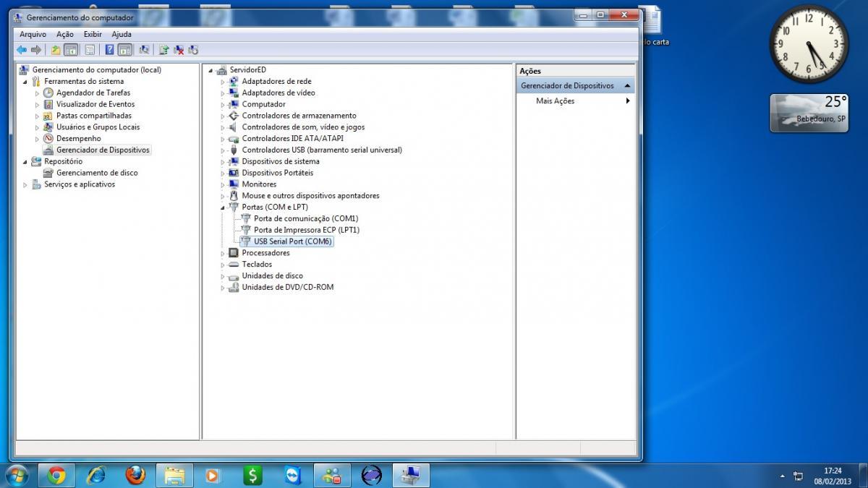The height and width of the screenshot is (488, 868).
Task: Toggle the Show/Hide console tree icon
Action: tap(71, 50)
